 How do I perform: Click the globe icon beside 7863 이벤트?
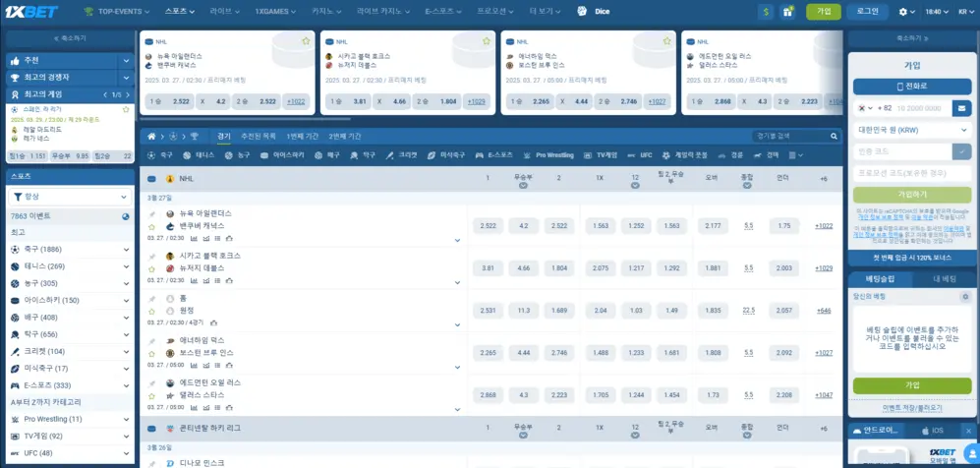pyautogui.click(x=126, y=216)
